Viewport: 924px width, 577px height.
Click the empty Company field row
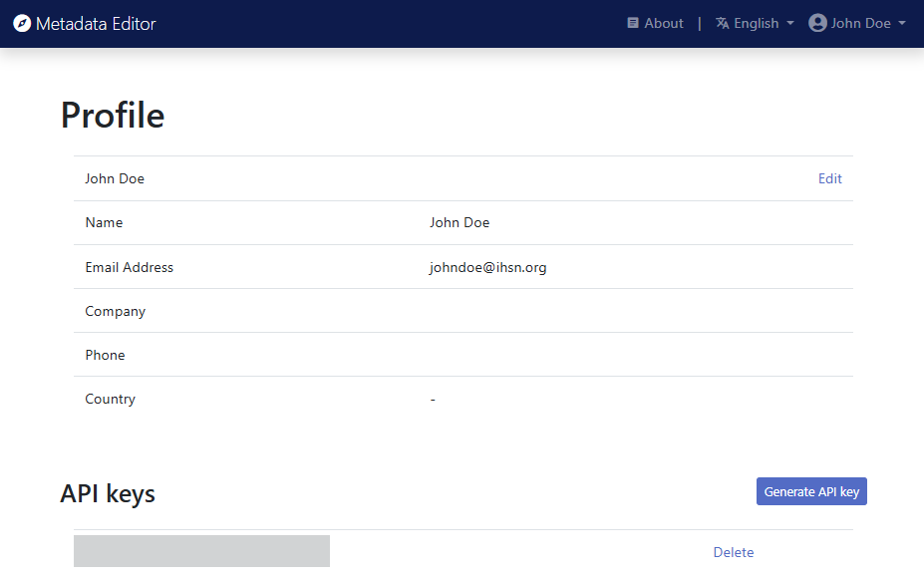(x=115, y=310)
